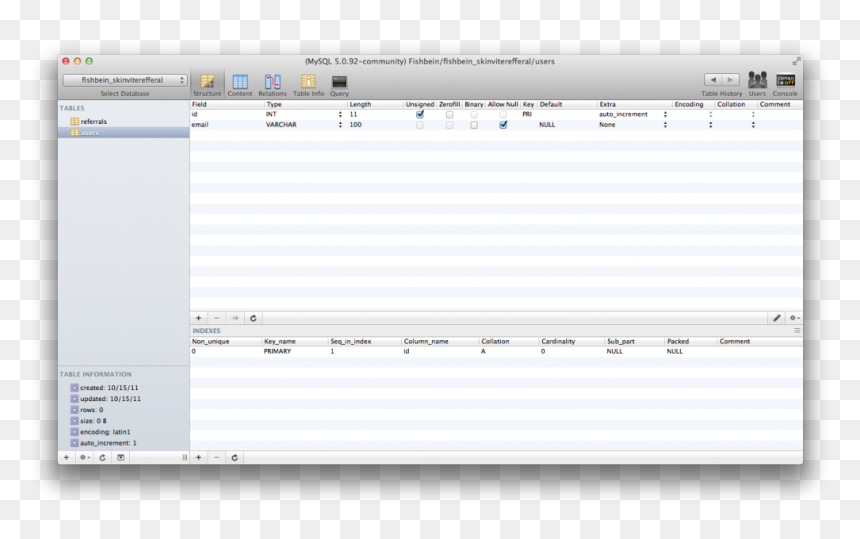Viewport: 860px width, 539px height.
Task: Click the PRI key cell for id
Action: (528, 114)
